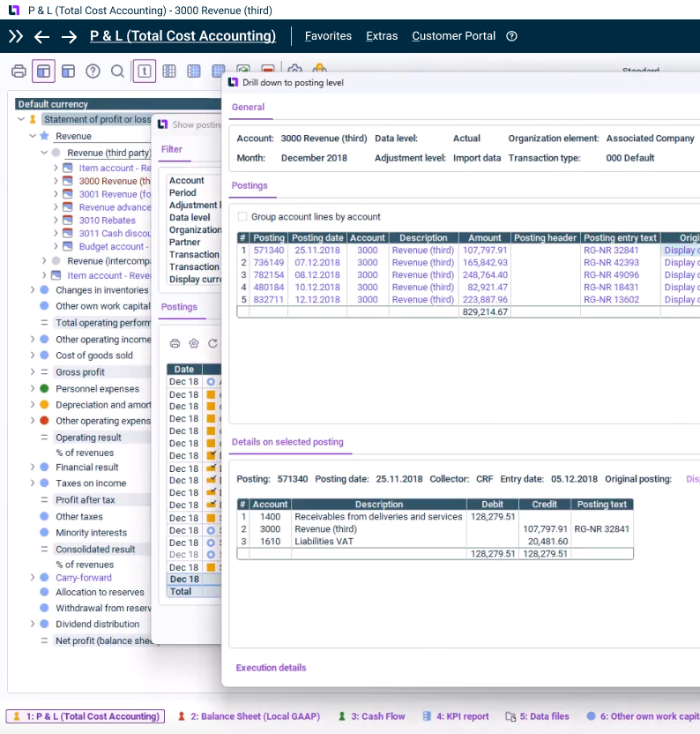Expand the Personnel expenses row

pyautogui.click(x=33, y=389)
